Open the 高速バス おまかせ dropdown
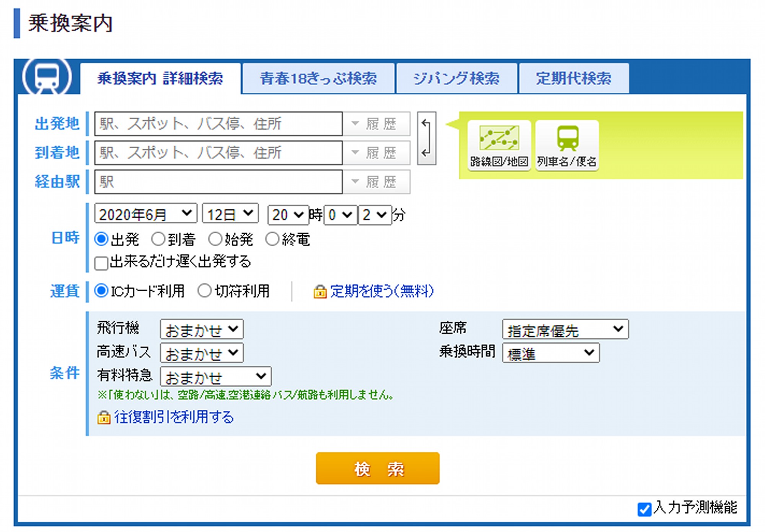 pyautogui.click(x=202, y=353)
